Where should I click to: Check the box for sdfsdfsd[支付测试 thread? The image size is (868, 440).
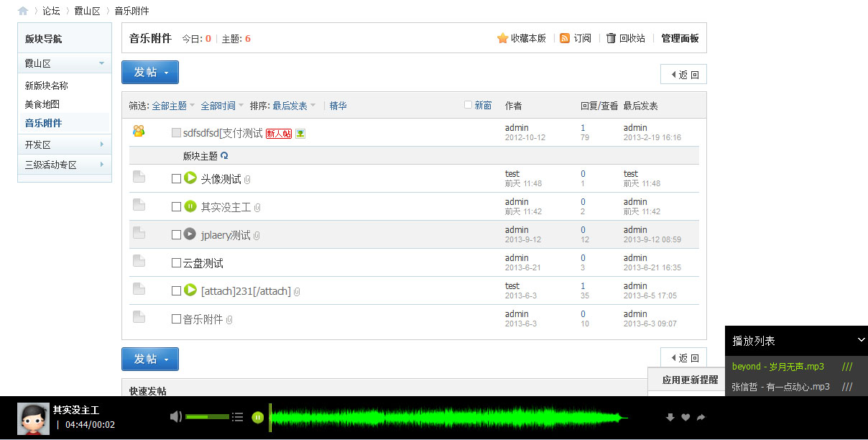(176, 133)
